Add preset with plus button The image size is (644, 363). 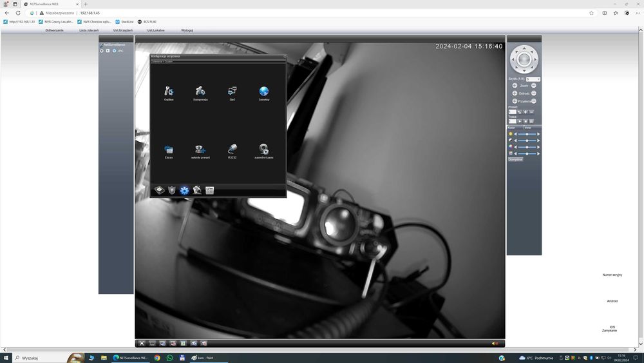[x=526, y=112]
